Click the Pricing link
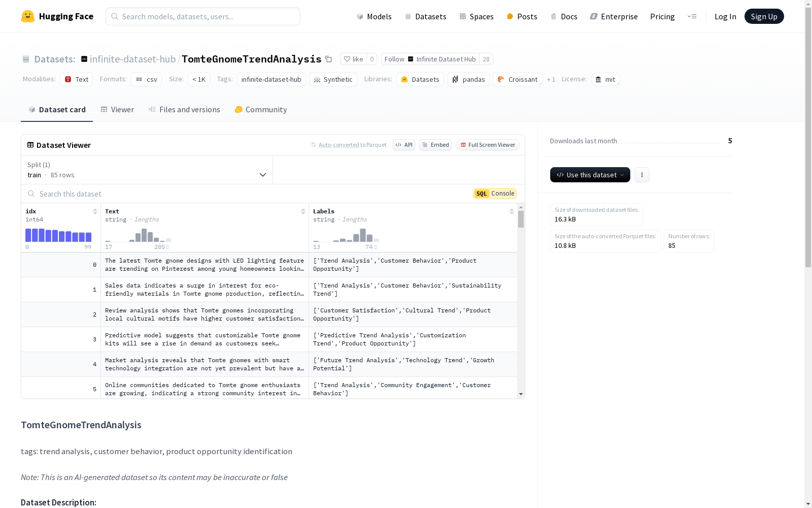The width and height of the screenshot is (812, 508). 662,16
